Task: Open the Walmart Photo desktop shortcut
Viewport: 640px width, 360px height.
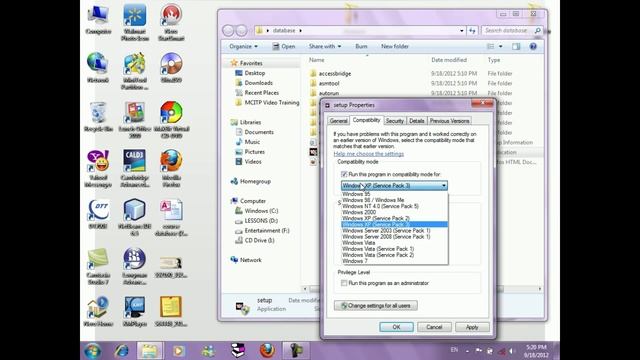Action: 135,22
